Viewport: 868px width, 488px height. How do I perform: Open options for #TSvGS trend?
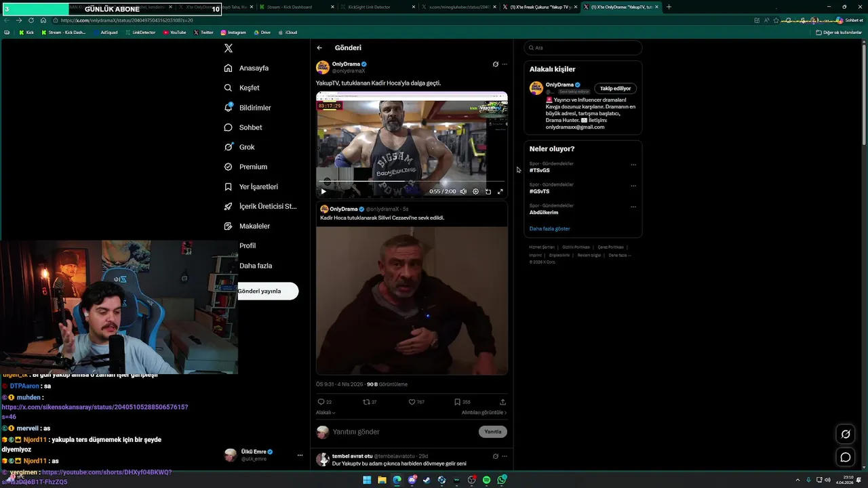[x=633, y=165]
